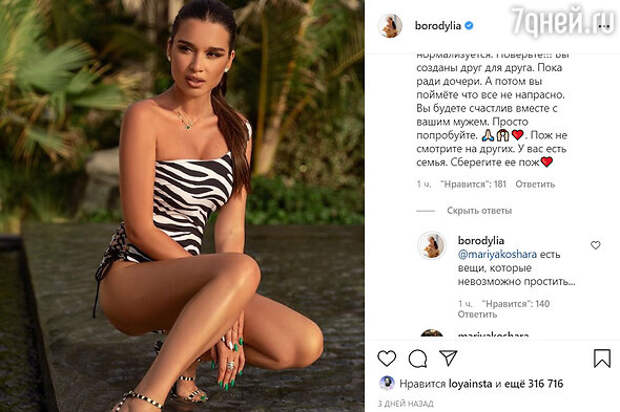Click borodylia avatar beside the reply

pyautogui.click(x=431, y=245)
